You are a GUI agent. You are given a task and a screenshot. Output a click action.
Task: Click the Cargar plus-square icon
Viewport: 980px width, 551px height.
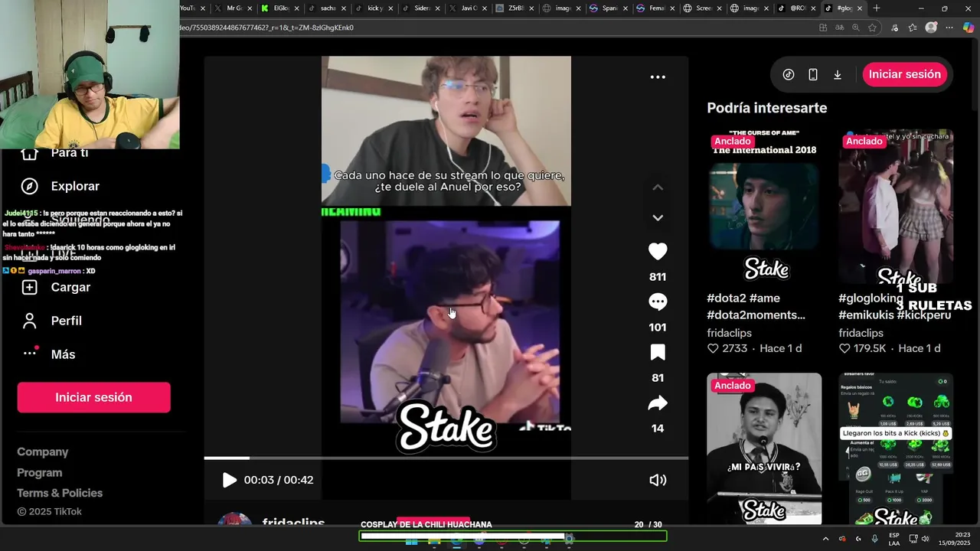pyautogui.click(x=30, y=287)
